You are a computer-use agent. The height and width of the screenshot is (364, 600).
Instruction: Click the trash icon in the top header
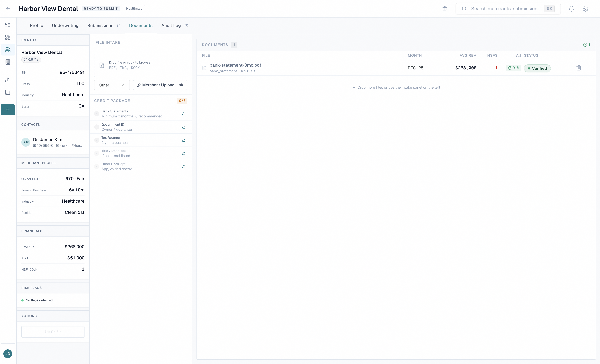pyautogui.click(x=444, y=9)
